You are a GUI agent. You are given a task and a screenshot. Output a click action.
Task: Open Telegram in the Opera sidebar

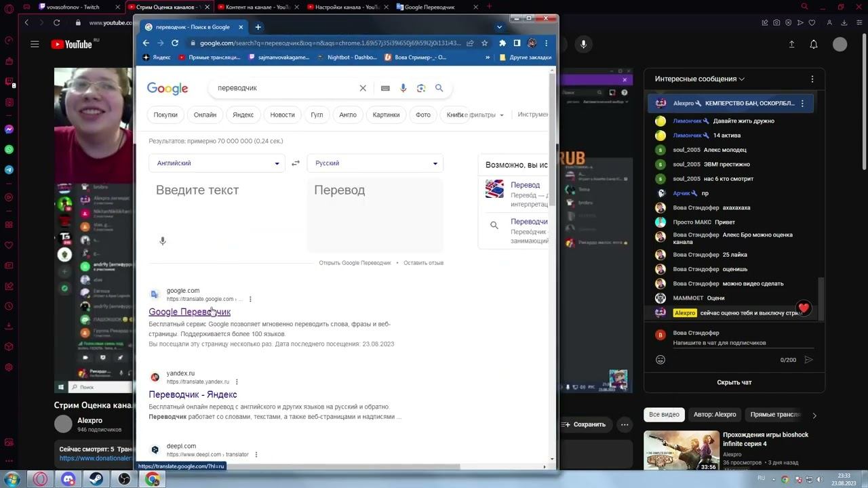tap(9, 169)
